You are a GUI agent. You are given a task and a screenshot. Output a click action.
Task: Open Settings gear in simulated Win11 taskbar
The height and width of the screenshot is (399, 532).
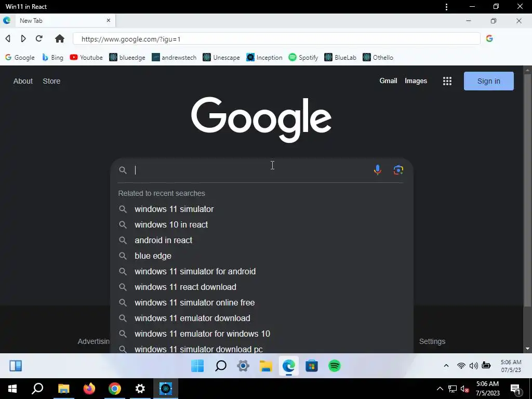pyautogui.click(x=243, y=366)
